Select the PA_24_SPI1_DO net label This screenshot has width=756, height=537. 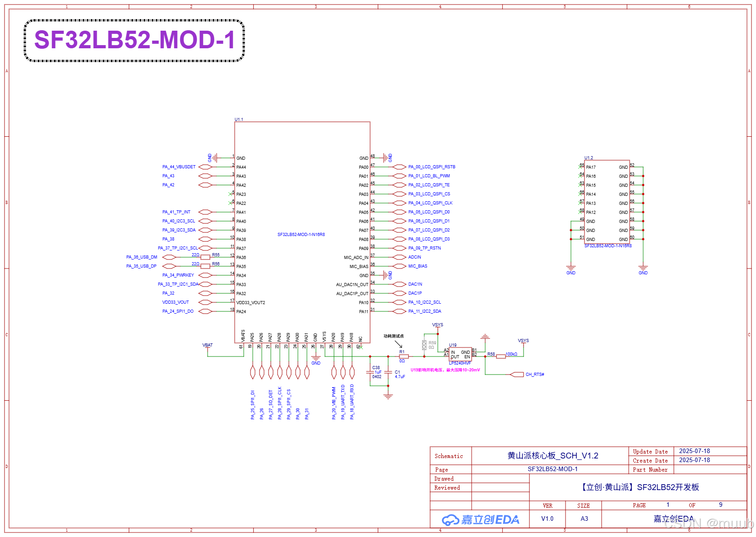pos(178,311)
